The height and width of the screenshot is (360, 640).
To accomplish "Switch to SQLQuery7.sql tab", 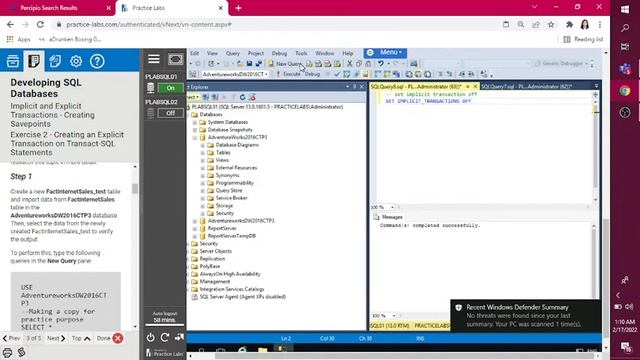I will [x=527, y=87].
